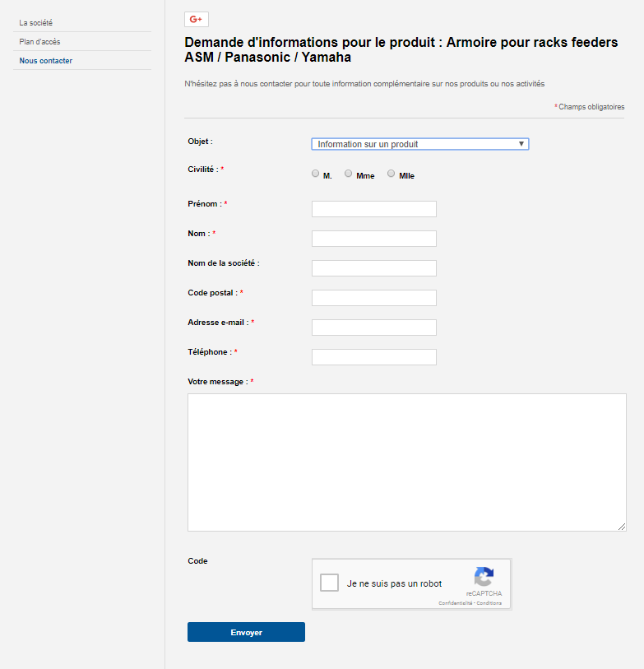Viewport: 644px width, 669px height.
Task: Click the reCAPTCHA logo icon
Action: pyautogui.click(x=484, y=577)
